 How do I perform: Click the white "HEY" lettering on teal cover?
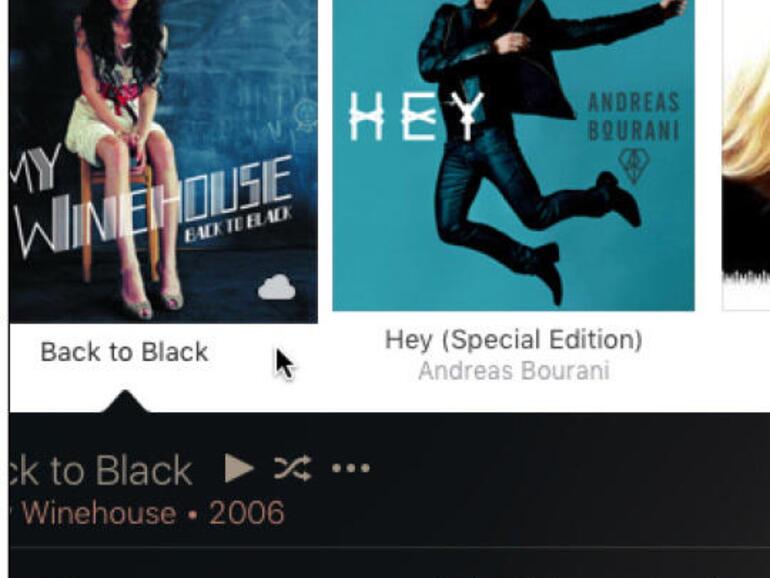pyautogui.click(x=416, y=116)
